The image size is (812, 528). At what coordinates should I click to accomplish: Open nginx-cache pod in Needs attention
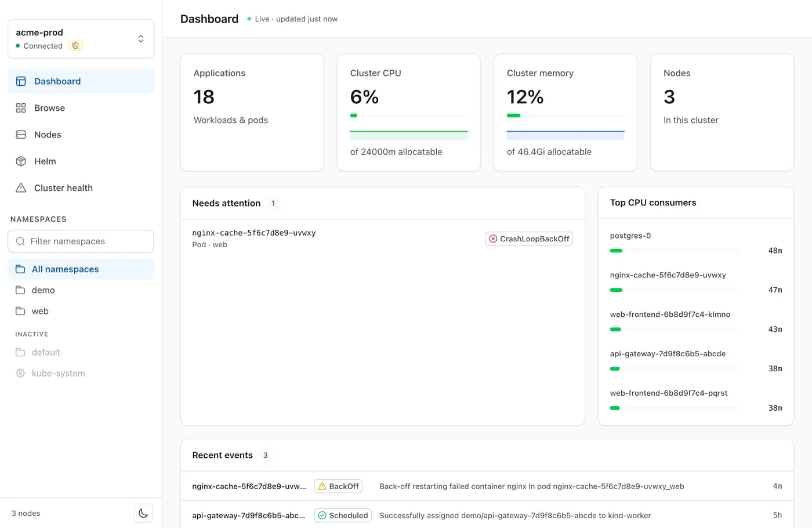382,238
